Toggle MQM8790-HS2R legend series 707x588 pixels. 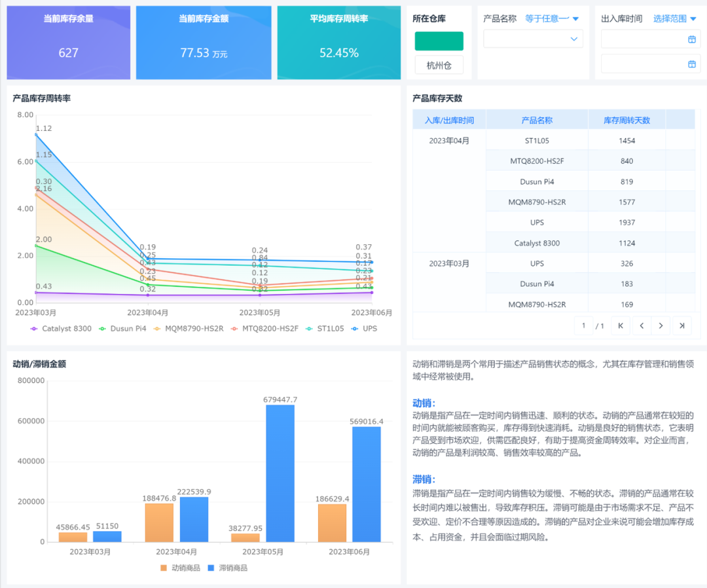pyautogui.click(x=189, y=329)
